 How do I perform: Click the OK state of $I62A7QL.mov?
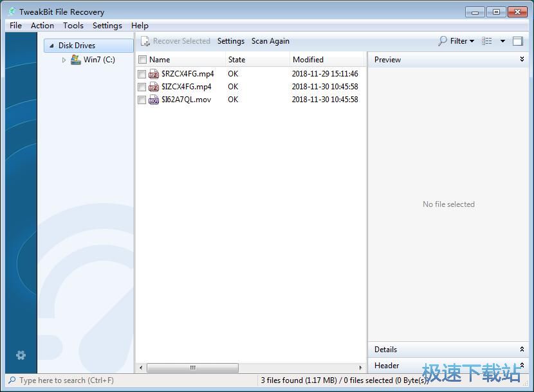(x=233, y=100)
